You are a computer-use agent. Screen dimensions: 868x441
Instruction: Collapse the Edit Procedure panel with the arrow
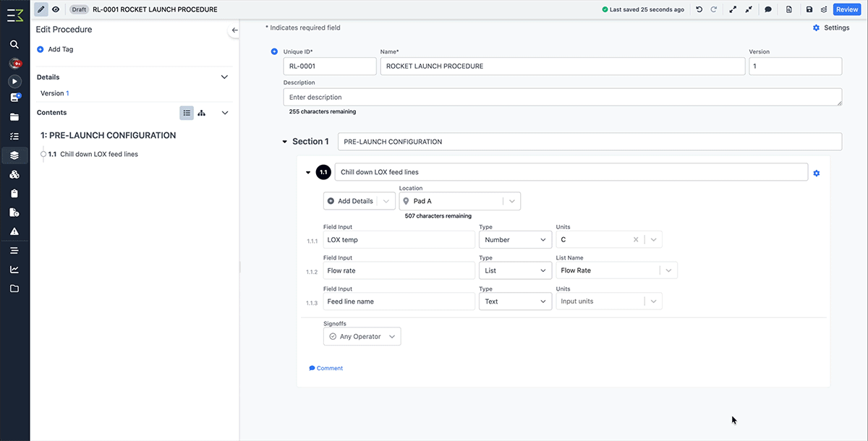234,30
